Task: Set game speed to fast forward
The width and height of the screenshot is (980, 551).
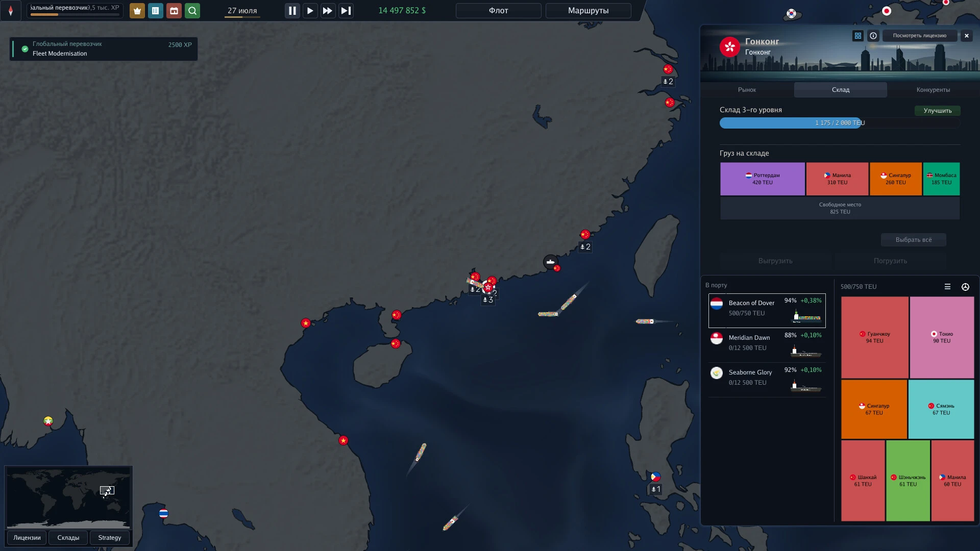Action: tap(328, 11)
